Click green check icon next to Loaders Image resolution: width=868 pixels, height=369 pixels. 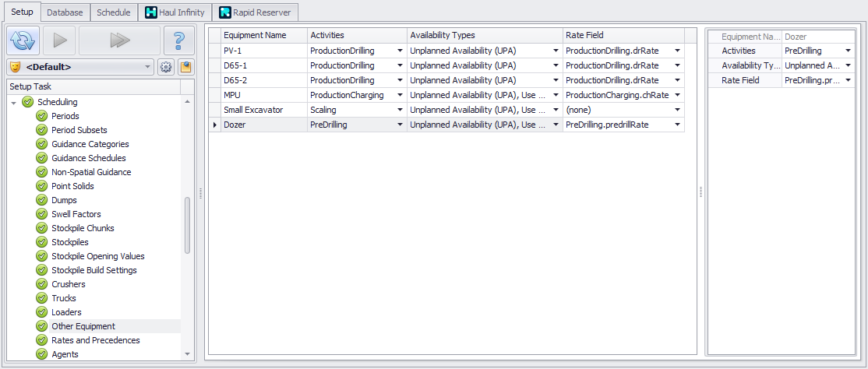(41, 312)
